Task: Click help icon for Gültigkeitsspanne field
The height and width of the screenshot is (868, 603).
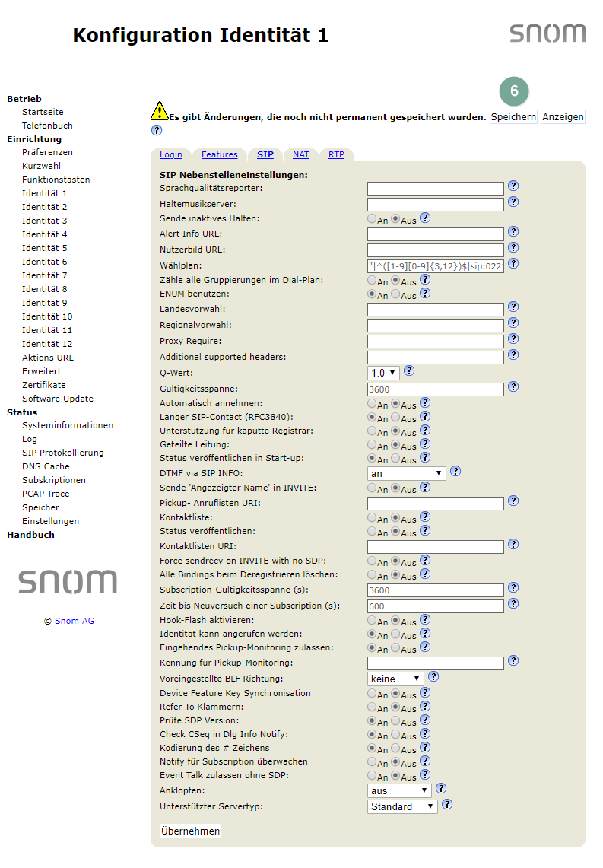Action: [x=513, y=387]
